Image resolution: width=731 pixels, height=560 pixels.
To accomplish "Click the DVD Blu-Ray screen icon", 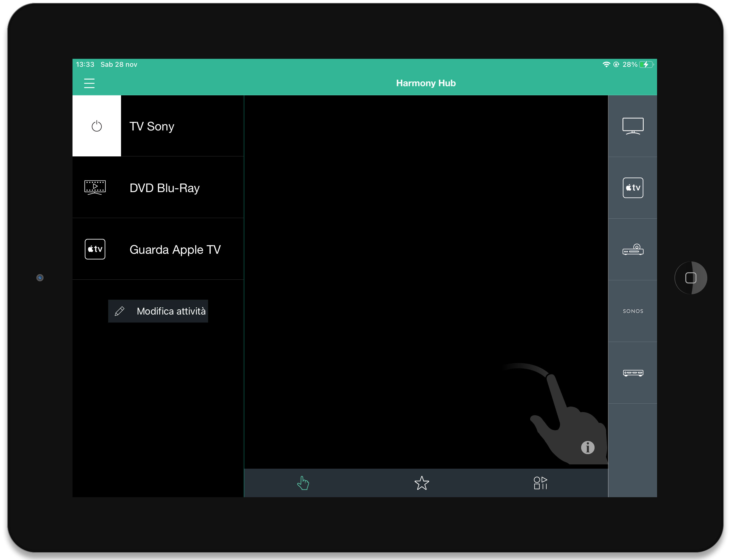I will tap(95, 188).
